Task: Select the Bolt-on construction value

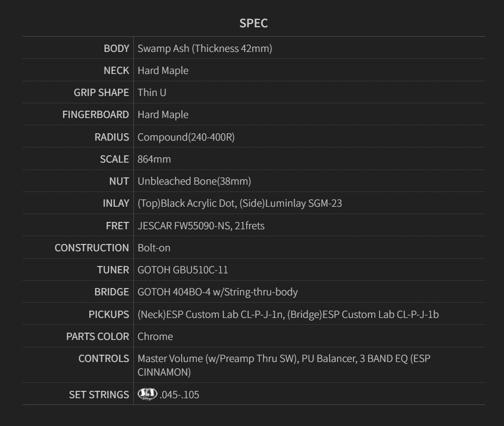Action: pos(154,248)
